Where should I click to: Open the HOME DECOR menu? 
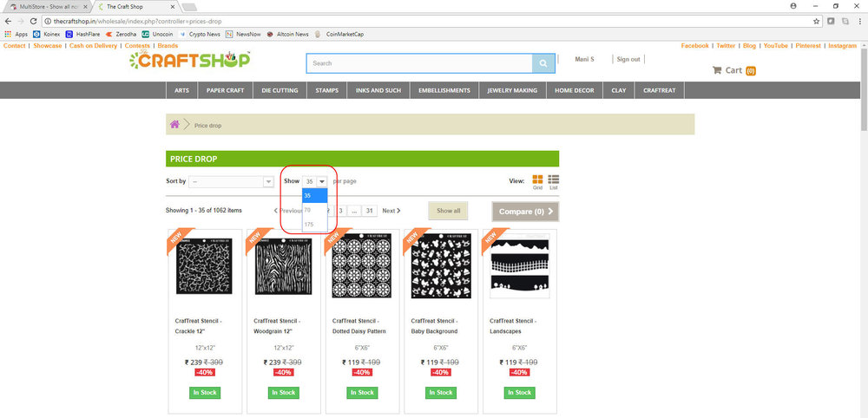click(575, 90)
